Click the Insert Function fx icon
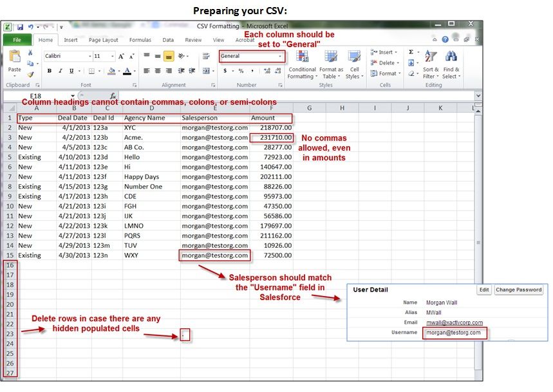The image size is (553, 392). tap(113, 95)
